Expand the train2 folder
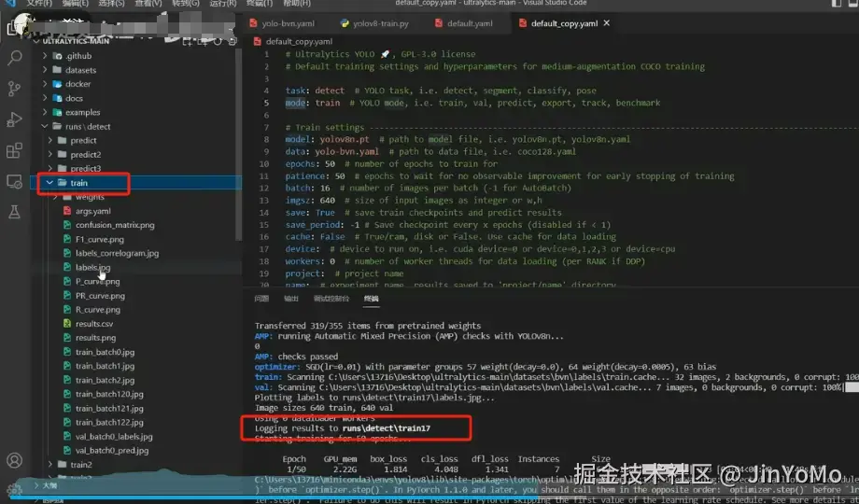 tap(50, 465)
